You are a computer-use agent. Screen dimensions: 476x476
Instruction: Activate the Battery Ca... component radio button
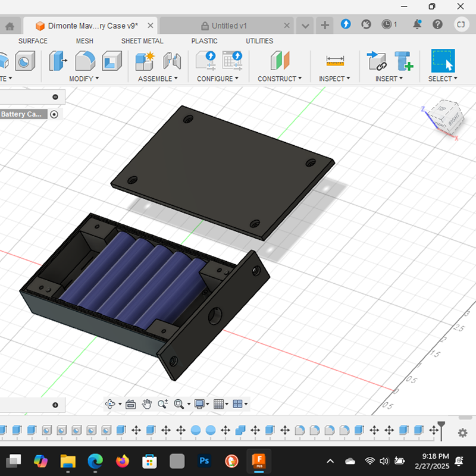click(x=54, y=114)
